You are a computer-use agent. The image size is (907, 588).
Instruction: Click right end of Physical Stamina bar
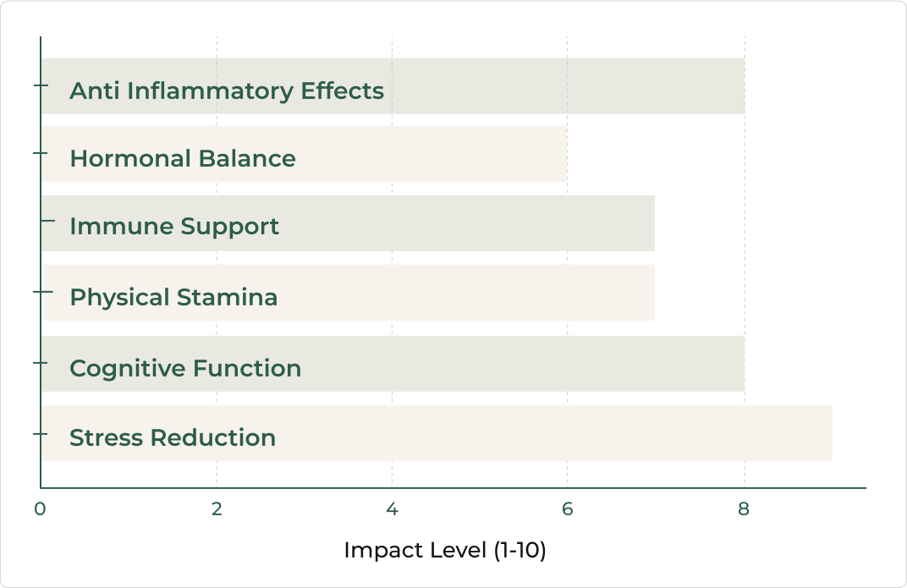coord(651,293)
